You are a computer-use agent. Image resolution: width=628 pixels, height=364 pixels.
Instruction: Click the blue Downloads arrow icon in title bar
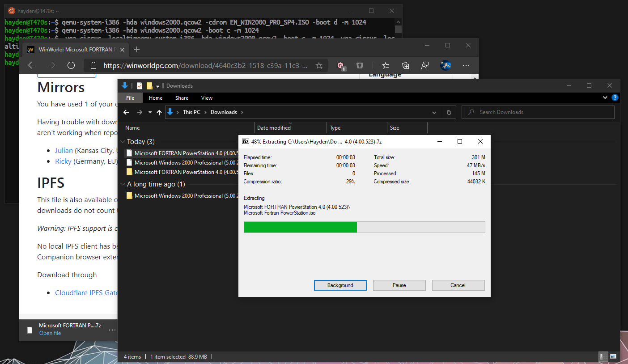[x=125, y=85]
